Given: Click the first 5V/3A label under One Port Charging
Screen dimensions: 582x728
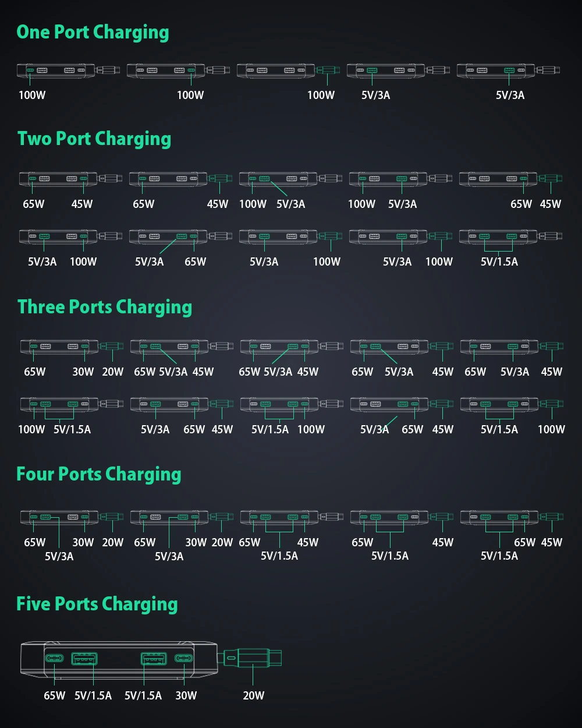Looking at the screenshot, I should [376, 95].
